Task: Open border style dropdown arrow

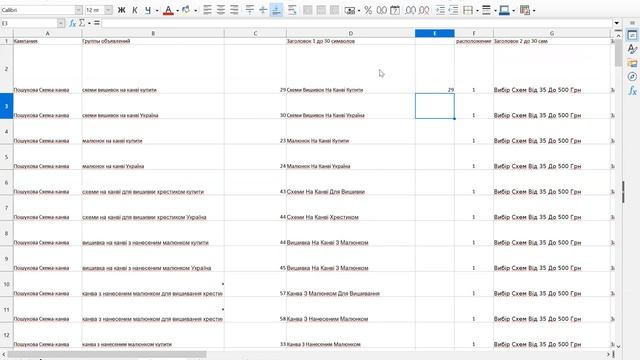Action: [495, 10]
